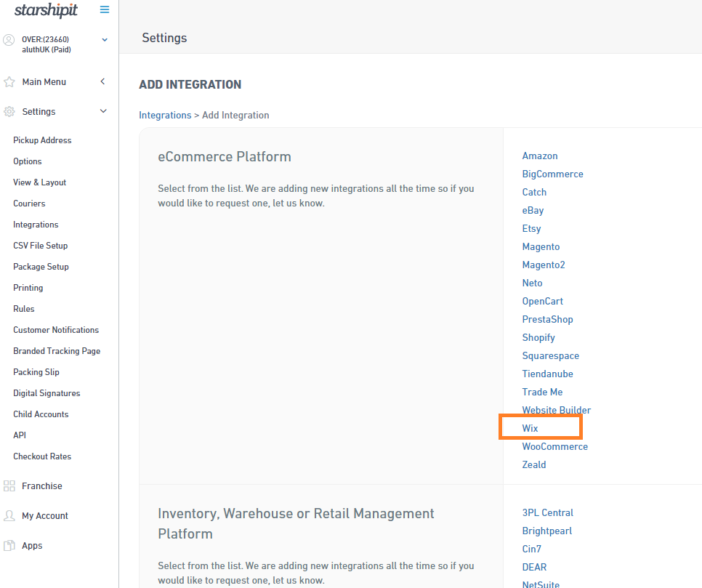
Task: Choose the Etsy integration
Action: click(x=531, y=228)
